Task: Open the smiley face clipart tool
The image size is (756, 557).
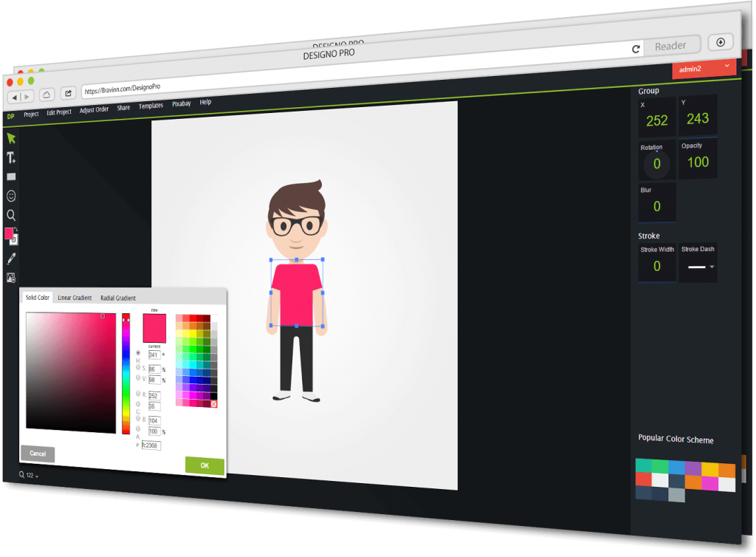Action: 11,196
